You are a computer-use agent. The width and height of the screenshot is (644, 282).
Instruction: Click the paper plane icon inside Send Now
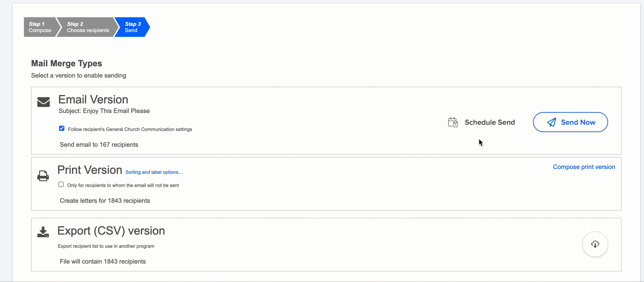pyautogui.click(x=551, y=122)
